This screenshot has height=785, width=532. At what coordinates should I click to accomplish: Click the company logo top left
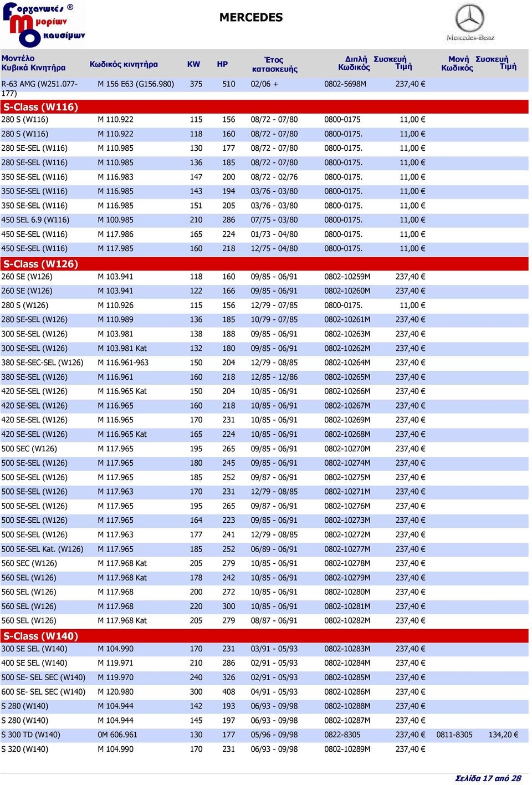44,24
